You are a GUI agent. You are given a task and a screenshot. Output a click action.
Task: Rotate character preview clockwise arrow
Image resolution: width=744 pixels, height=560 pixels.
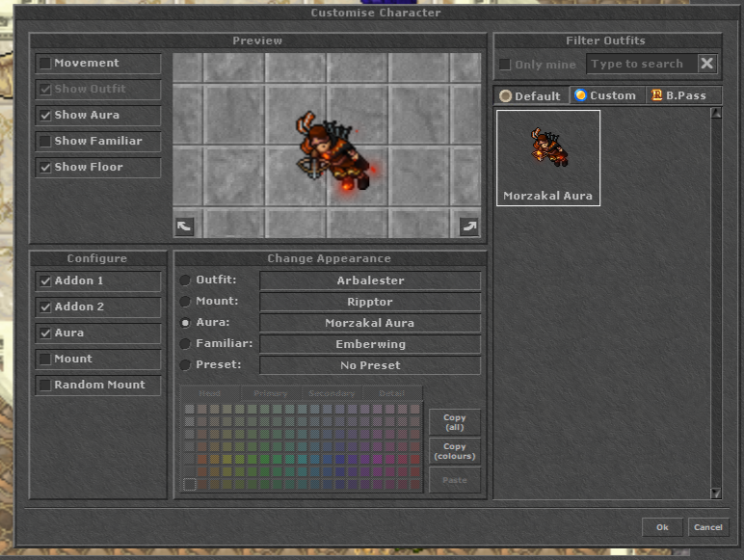click(469, 227)
